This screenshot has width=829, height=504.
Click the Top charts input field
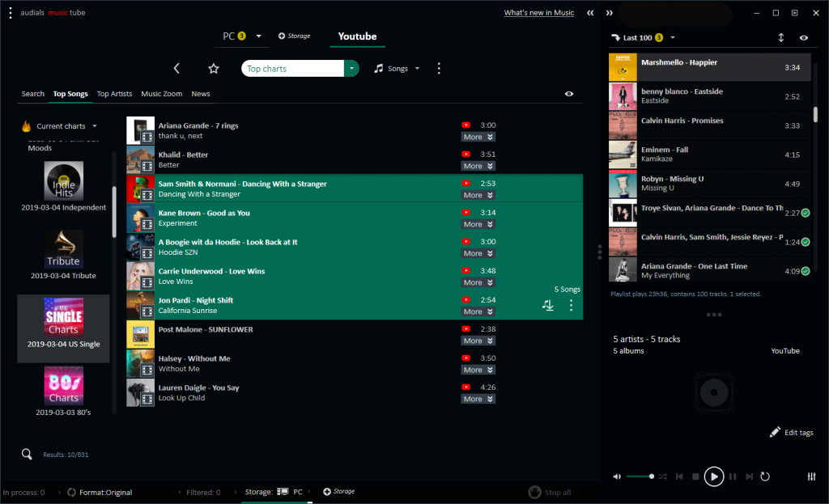(292, 68)
